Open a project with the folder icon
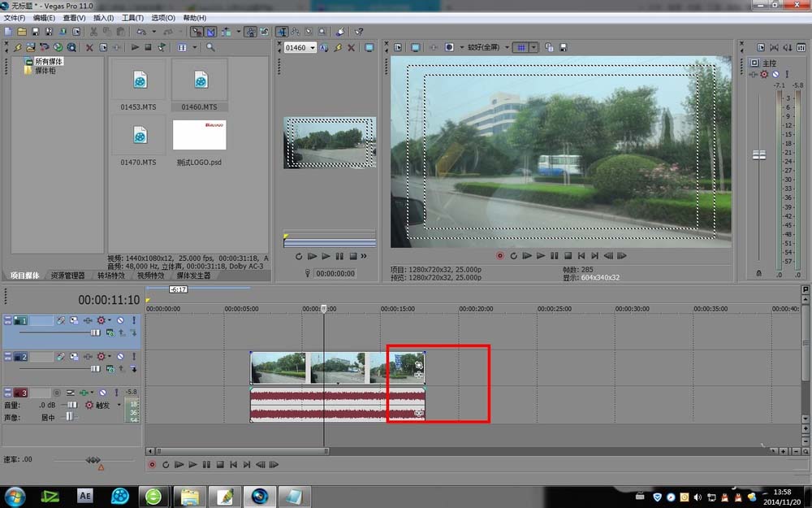812x508 pixels. (22, 32)
